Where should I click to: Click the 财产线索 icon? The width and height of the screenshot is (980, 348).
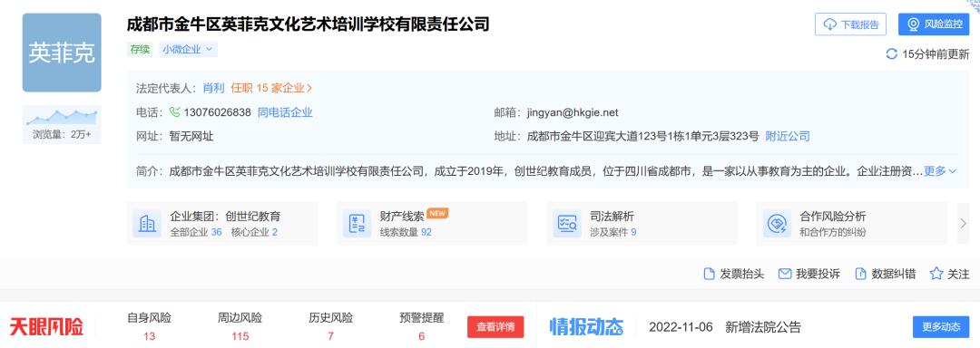[357, 223]
